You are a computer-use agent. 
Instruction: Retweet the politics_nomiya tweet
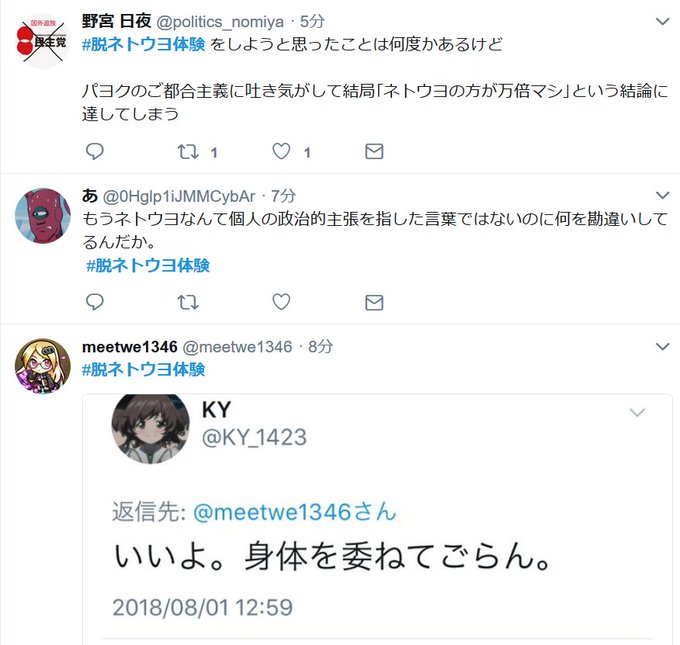(188, 151)
